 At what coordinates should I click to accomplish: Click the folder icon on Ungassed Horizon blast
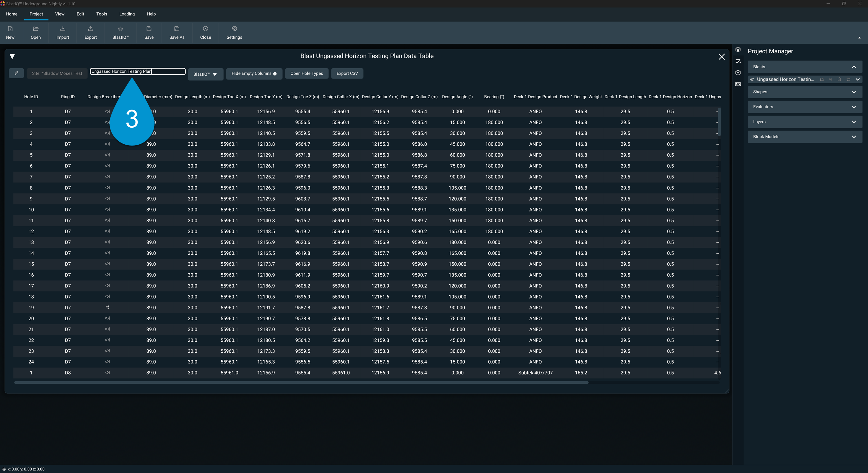822,80
